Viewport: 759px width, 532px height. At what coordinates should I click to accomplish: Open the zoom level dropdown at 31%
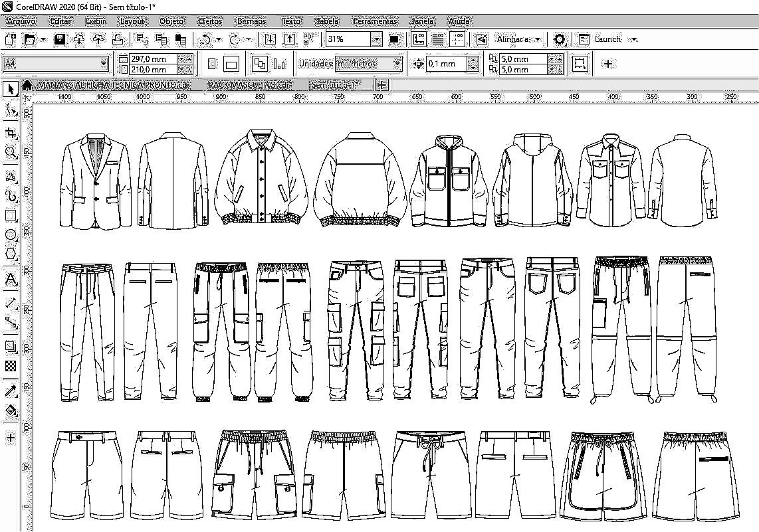point(377,39)
